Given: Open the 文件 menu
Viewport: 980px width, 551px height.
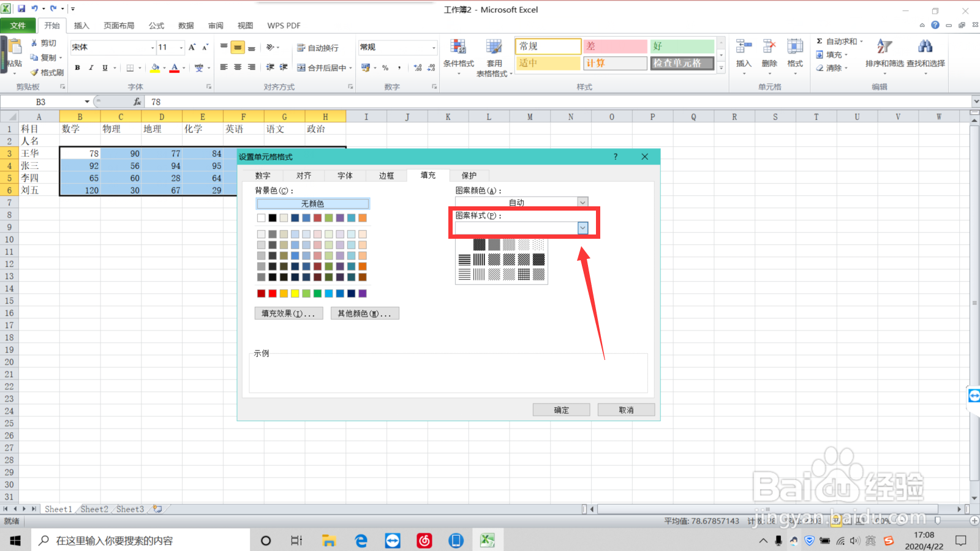Looking at the screenshot, I should (18, 26).
